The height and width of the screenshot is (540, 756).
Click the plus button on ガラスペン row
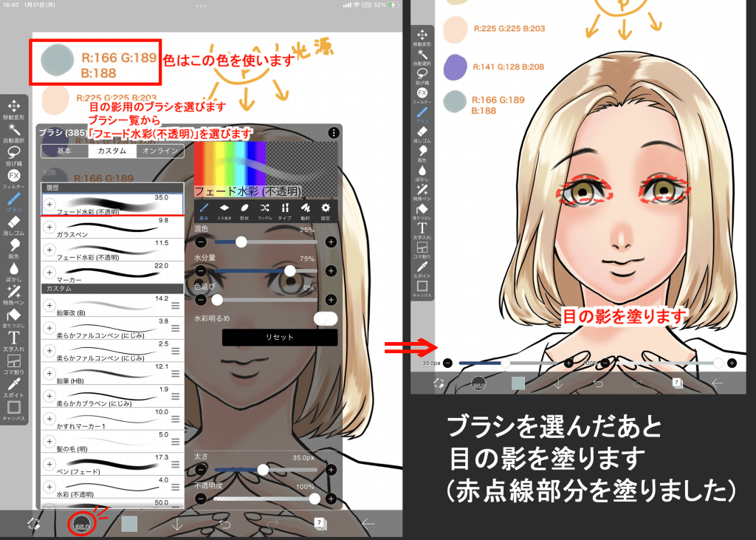point(49,227)
